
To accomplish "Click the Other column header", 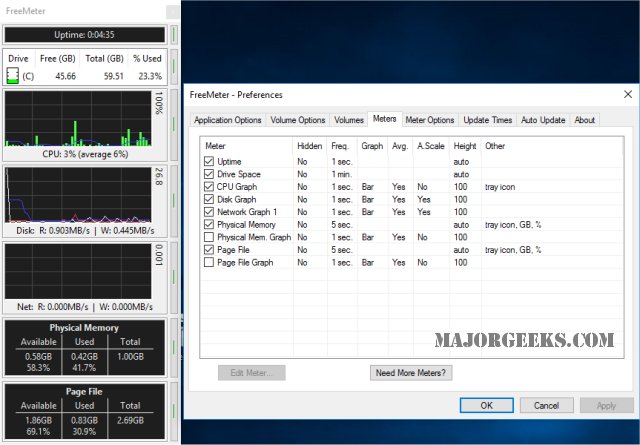I will tap(552, 146).
